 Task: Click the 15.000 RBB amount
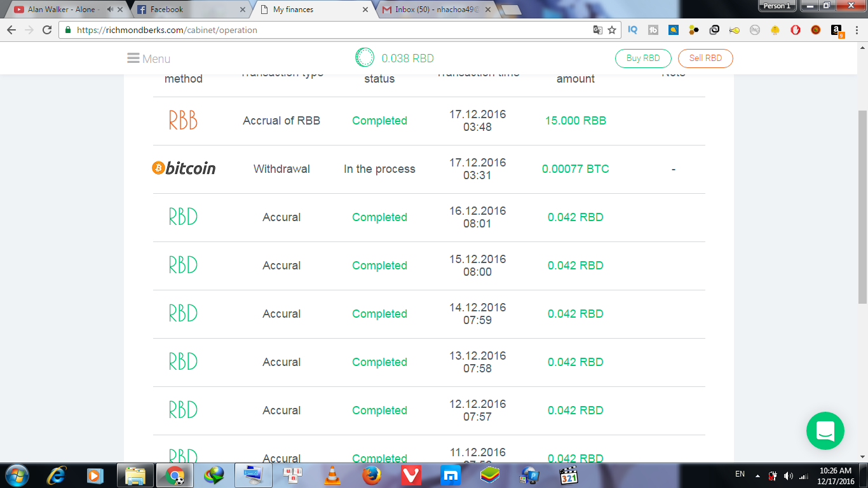[576, 121]
